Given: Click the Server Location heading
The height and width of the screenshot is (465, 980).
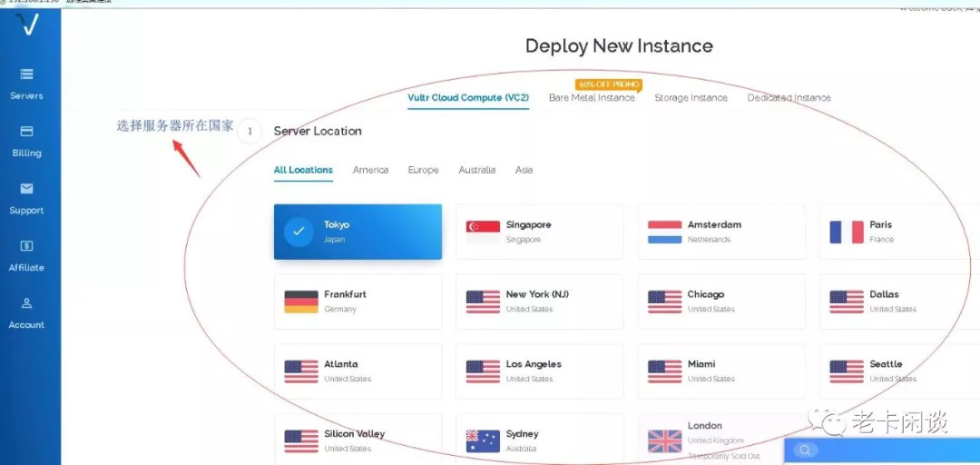Looking at the screenshot, I should point(318,131).
